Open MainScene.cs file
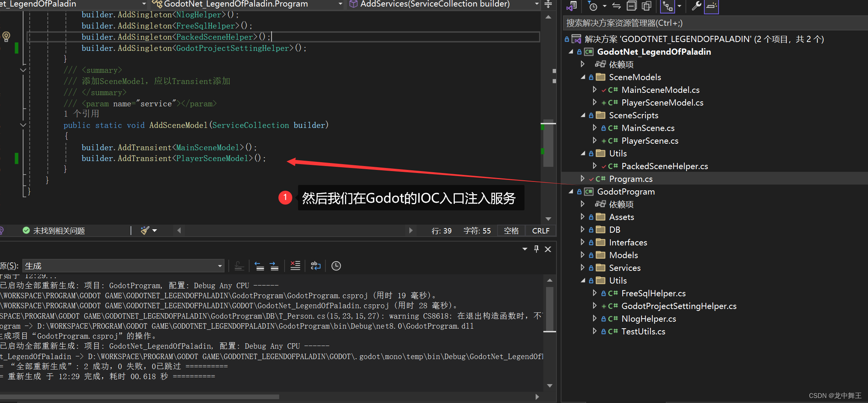 (648, 128)
